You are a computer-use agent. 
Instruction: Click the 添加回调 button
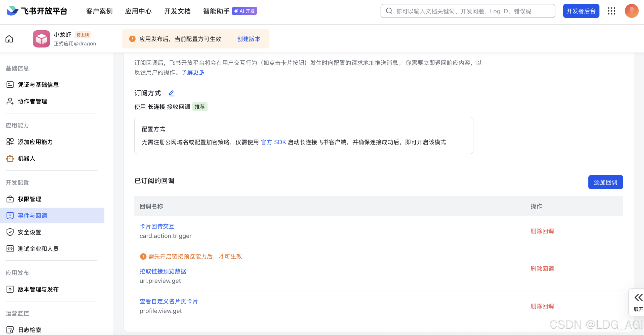(606, 182)
